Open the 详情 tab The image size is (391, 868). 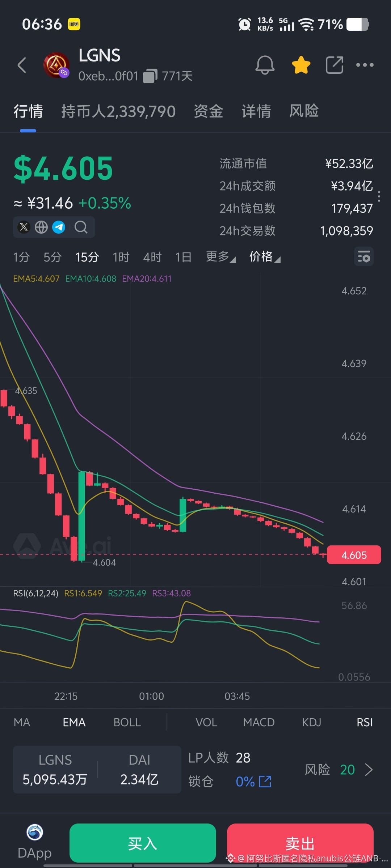click(256, 111)
